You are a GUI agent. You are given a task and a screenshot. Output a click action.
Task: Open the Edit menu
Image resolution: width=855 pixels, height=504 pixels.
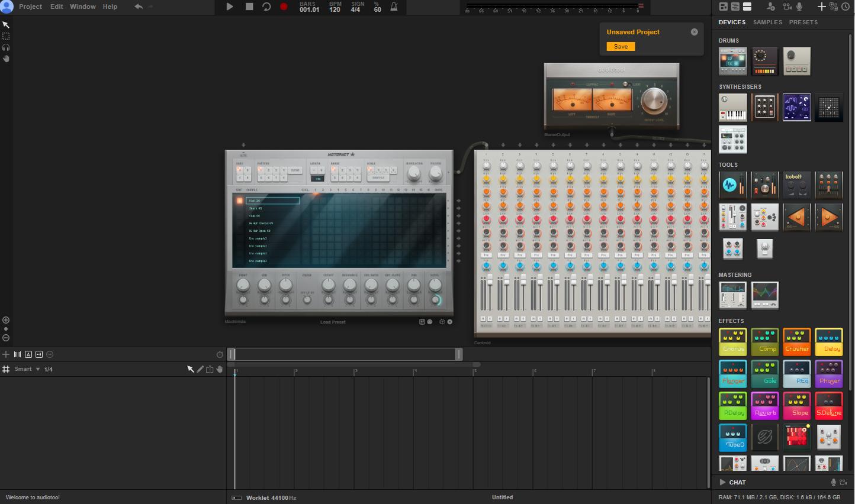pos(56,7)
